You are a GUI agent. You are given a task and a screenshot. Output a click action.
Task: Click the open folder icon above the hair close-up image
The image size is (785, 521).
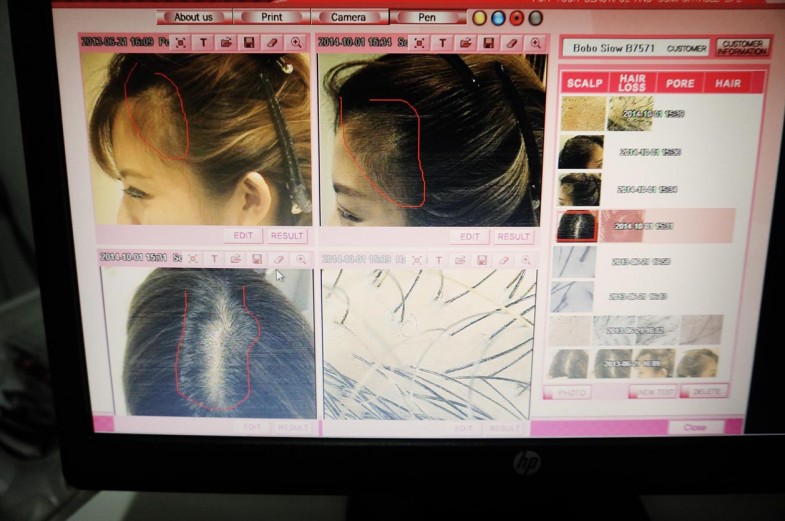pyautogui.click(x=460, y=260)
